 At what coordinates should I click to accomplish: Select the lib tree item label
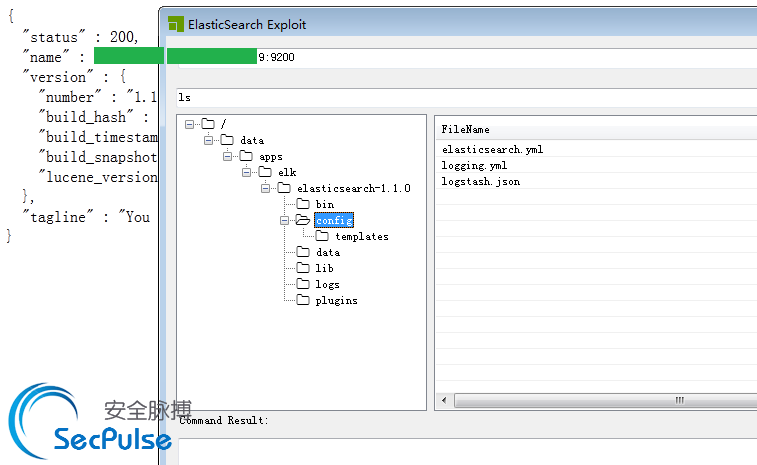pyautogui.click(x=324, y=268)
